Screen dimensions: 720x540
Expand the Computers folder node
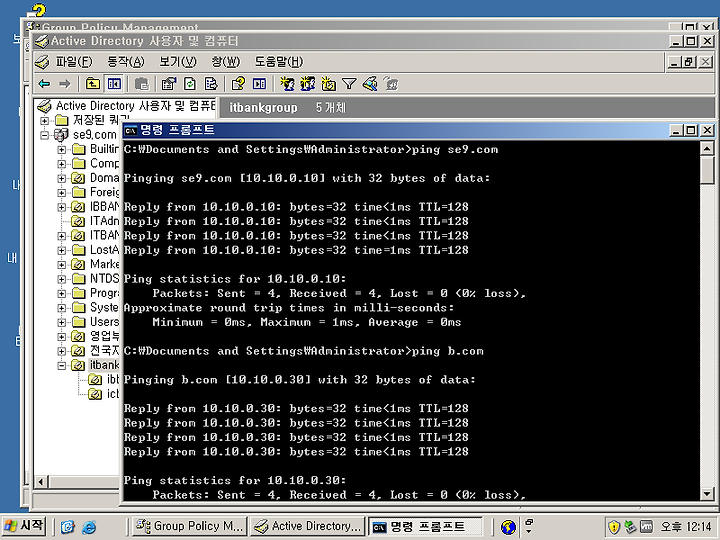pos(62,164)
